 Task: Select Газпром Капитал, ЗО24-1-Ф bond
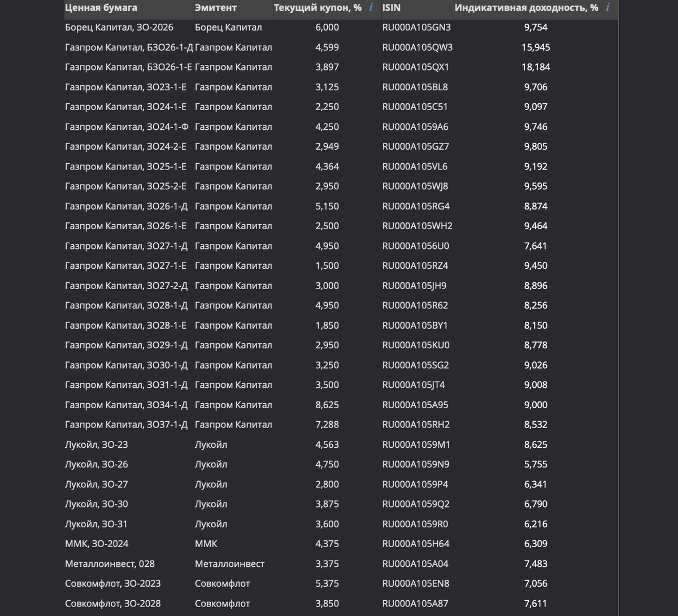127,127
